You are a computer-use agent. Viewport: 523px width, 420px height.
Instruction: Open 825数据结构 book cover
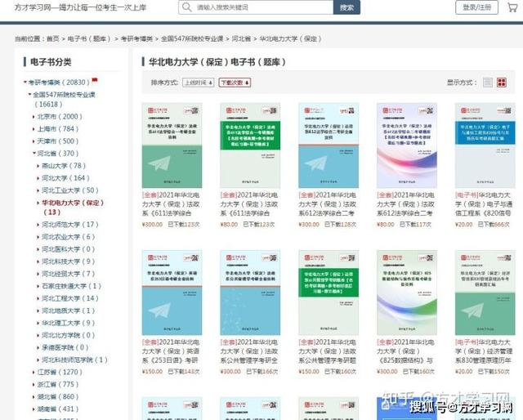pyautogui.click(x=407, y=293)
